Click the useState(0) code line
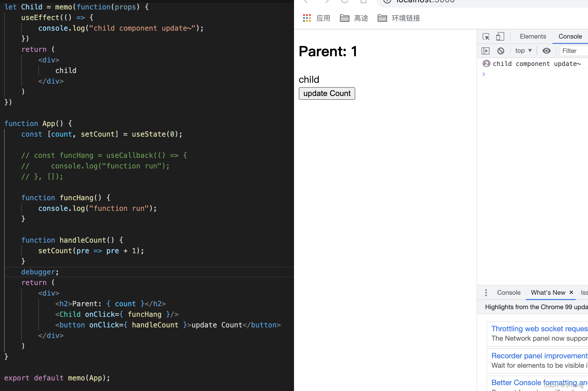 tap(102, 134)
